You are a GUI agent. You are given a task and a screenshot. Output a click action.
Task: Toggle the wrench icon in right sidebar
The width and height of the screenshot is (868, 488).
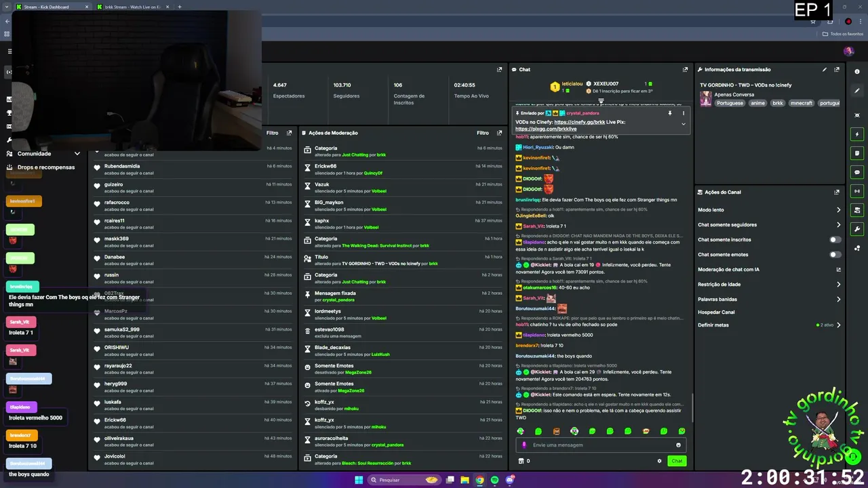click(857, 229)
